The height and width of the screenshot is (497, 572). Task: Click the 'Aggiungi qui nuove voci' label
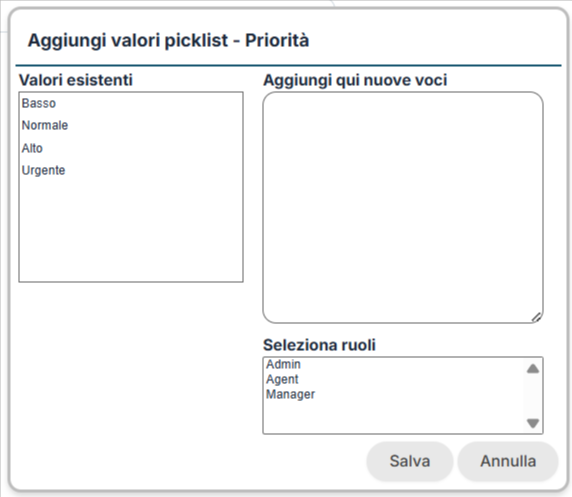pyautogui.click(x=355, y=80)
